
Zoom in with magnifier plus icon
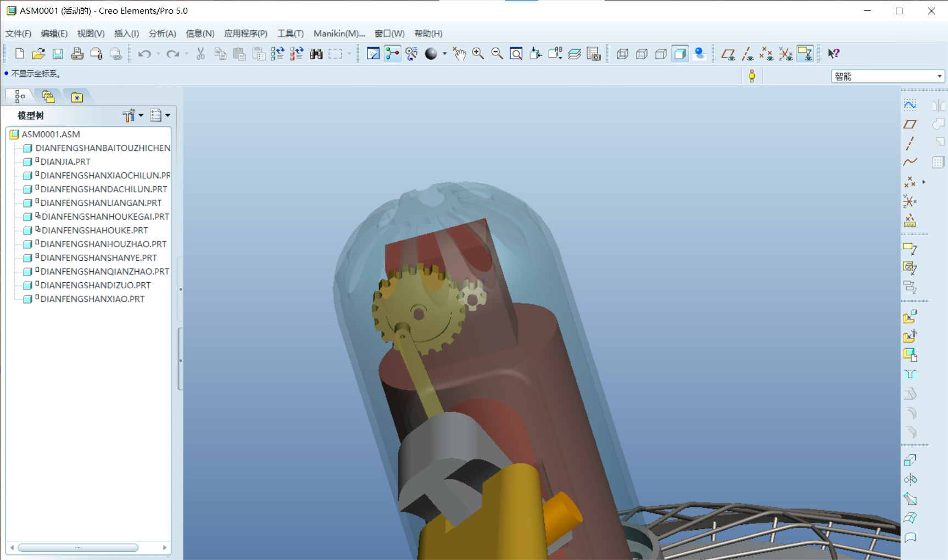478,54
